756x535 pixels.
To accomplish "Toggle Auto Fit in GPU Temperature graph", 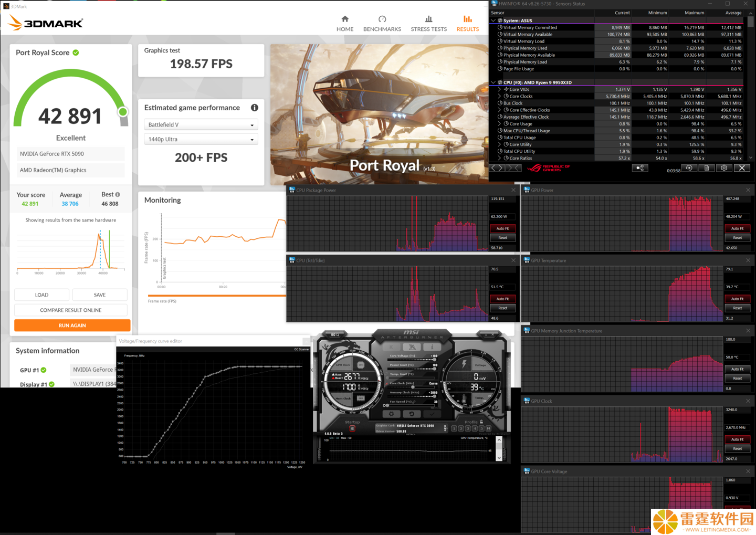I will tap(738, 299).
